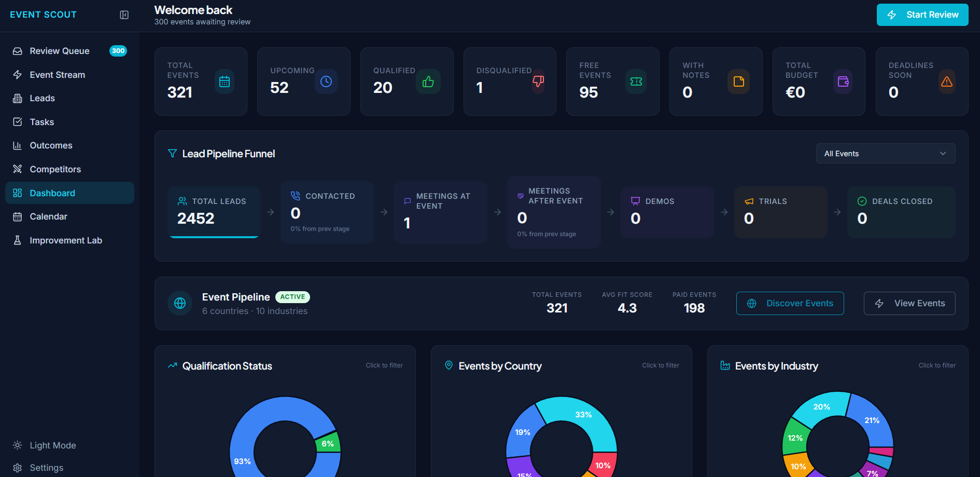This screenshot has width=980, height=477.
Task: Click the Events by Industry chart icon
Action: pyautogui.click(x=725, y=366)
